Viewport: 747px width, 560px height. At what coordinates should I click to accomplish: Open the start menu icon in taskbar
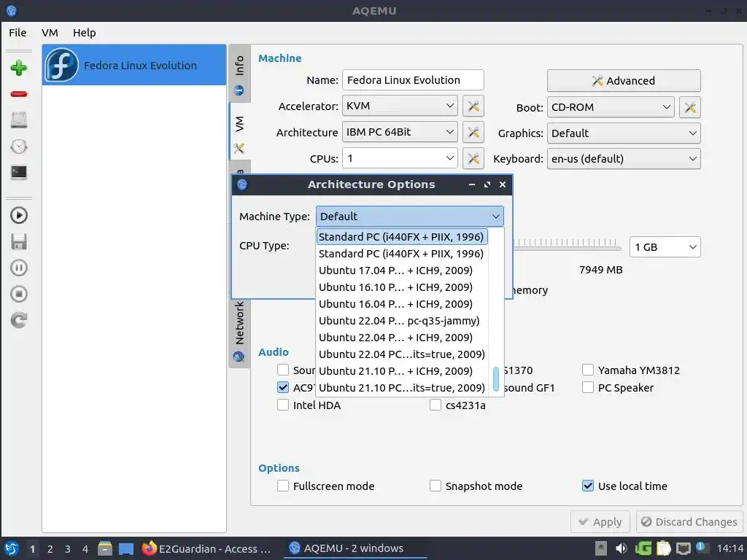(x=12, y=548)
